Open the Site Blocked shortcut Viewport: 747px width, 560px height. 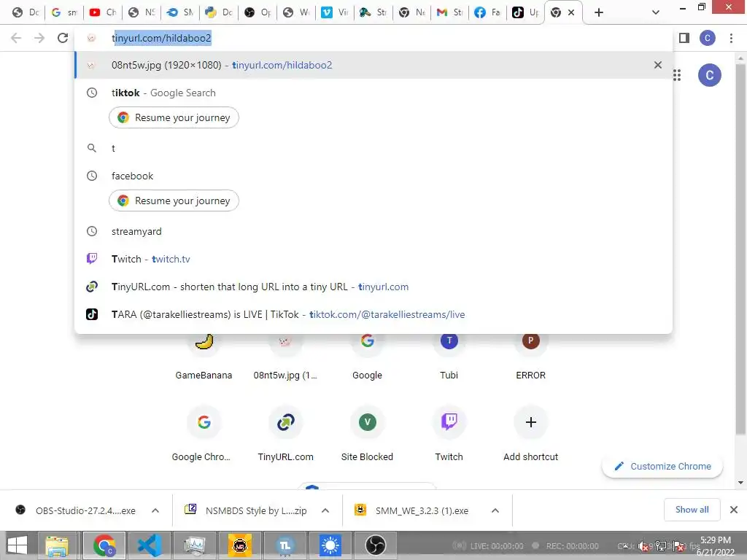point(367,433)
